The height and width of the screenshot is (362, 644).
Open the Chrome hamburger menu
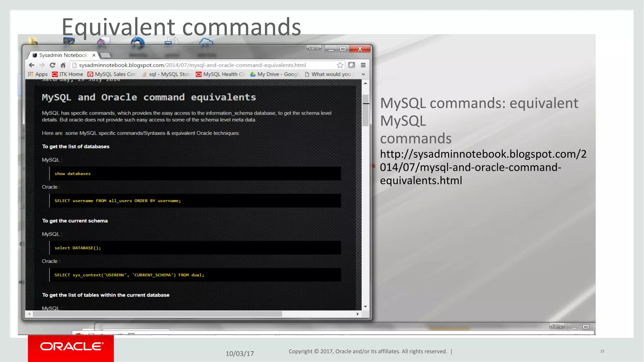[x=363, y=65]
